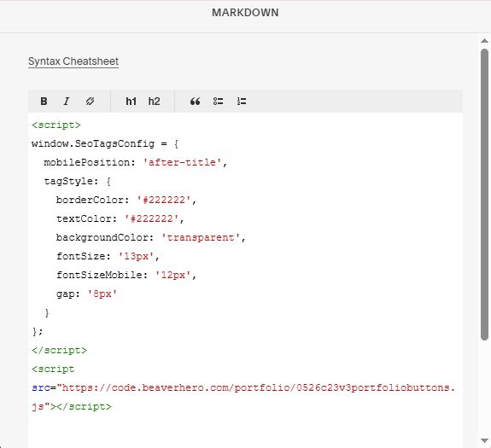Click the opening <script> tag line
This screenshot has width=491, height=448.
(x=56, y=125)
